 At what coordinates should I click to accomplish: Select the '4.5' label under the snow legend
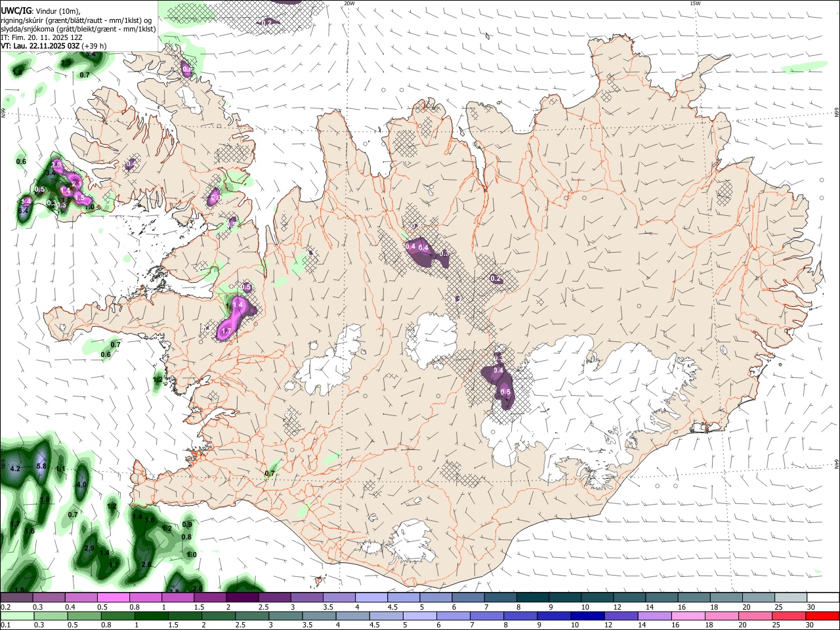[x=392, y=607]
